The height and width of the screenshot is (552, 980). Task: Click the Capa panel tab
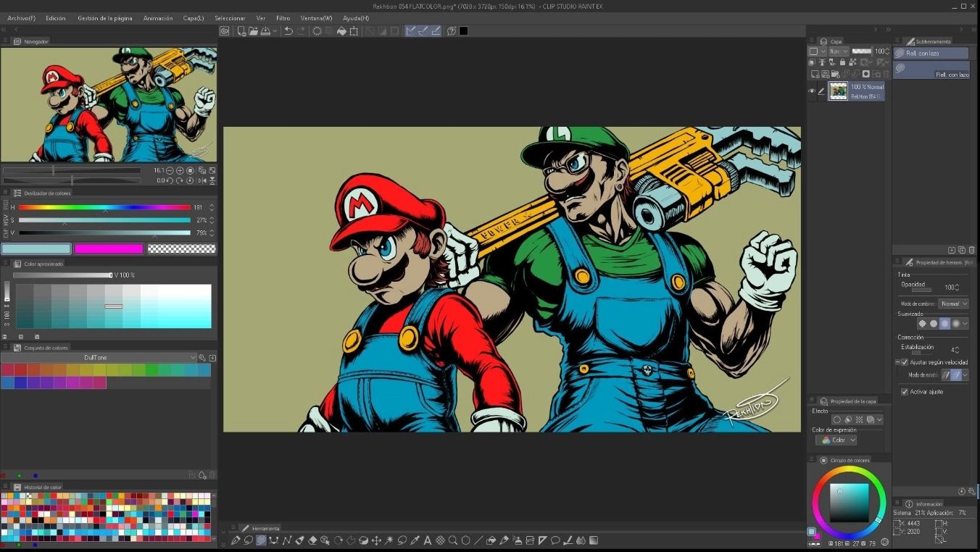tap(831, 41)
